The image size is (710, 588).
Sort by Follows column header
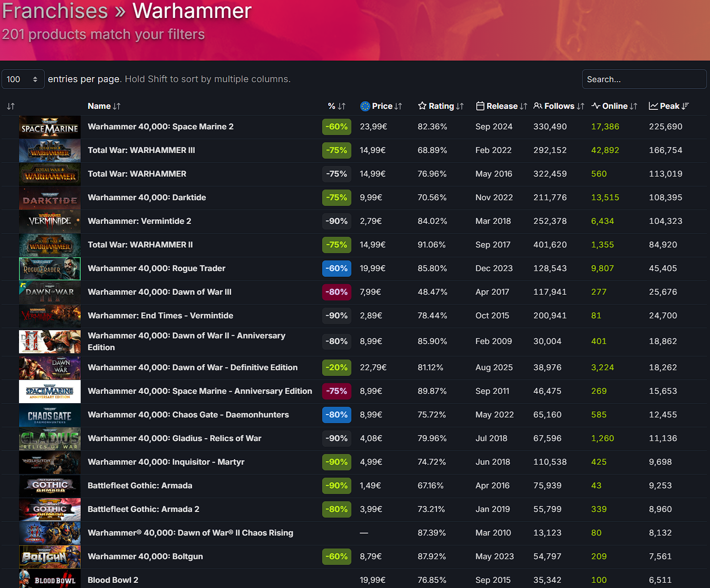(559, 106)
